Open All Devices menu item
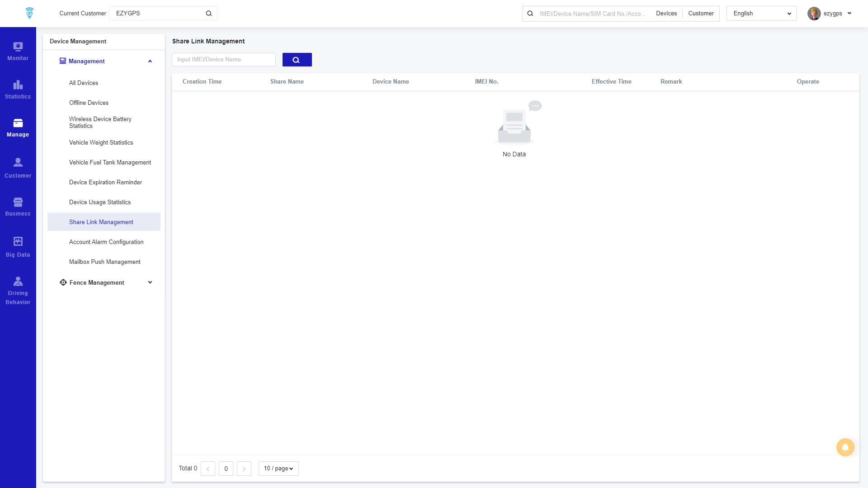 pos(84,83)
